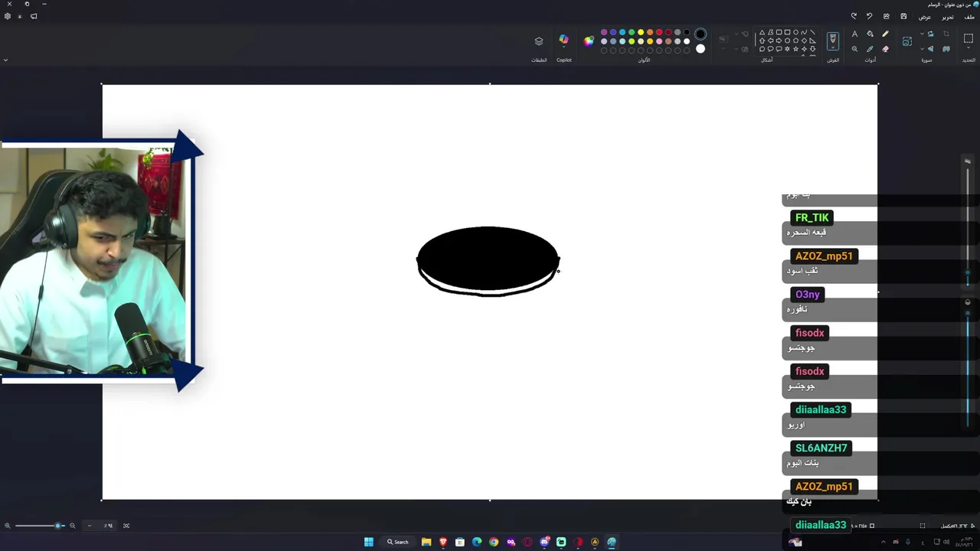
Task: Select the Text tool
Action: [x=854, y=33]
